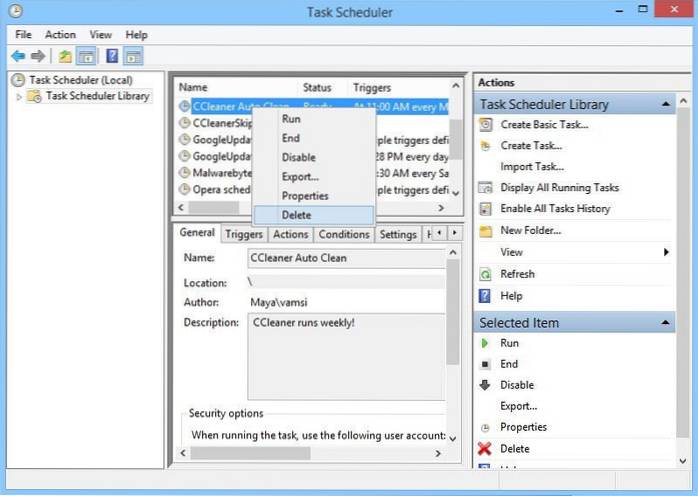The width and height of the screenshot is (698, 496).
Task: Click the Disable down-arrow icon
Action: 486,385
